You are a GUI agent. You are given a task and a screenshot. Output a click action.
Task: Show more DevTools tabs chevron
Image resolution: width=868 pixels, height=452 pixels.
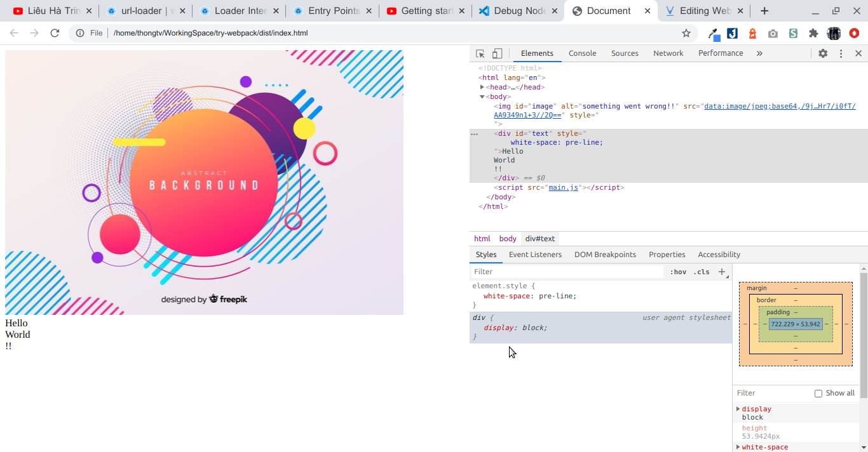759,53
